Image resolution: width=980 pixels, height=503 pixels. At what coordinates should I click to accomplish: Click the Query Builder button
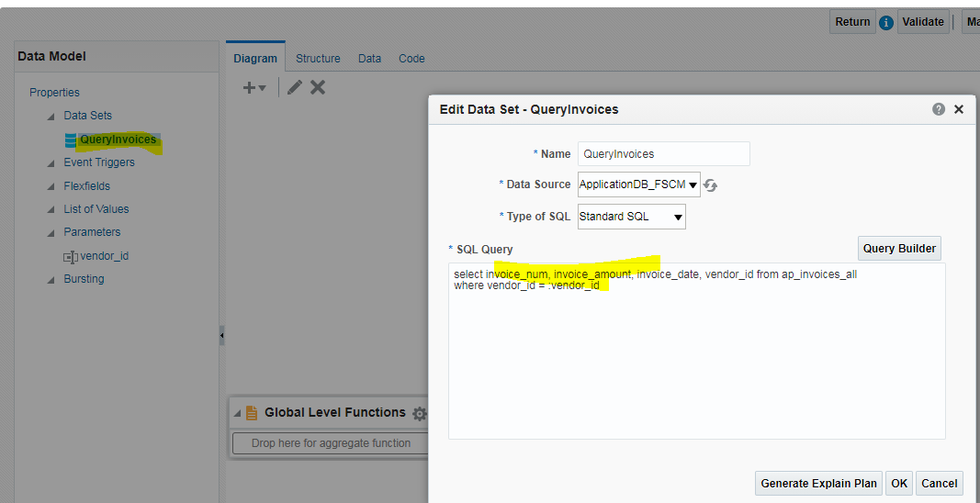click(x=899, y=249)
